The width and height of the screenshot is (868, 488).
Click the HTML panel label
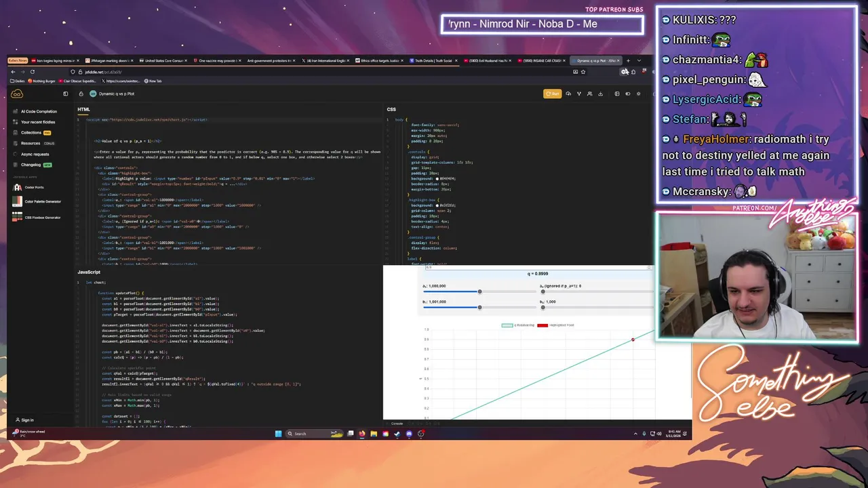pyautogui.click(x=83, y=109)
